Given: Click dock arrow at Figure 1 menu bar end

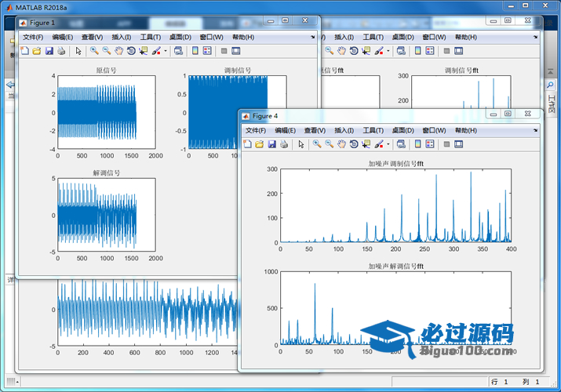Looking at the screenshot, I should [313, 37].
